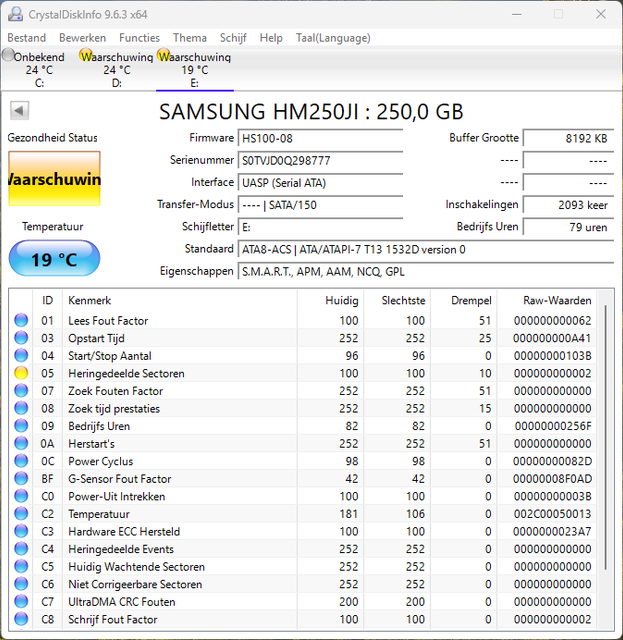The image size is (623, 640).
Task: Click the Firmware field HS100-08
Action: coord(320,138)
